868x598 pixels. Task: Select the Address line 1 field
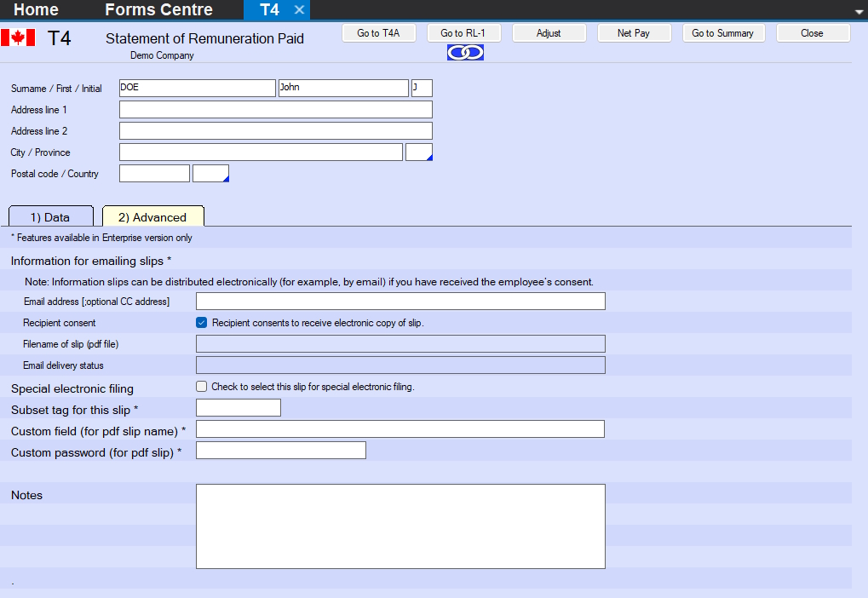click(276, 110)
